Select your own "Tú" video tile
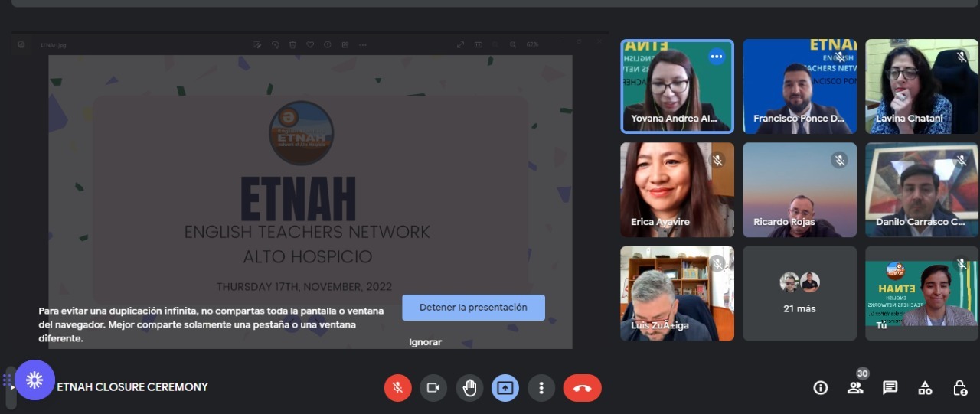 coord(921,293)
